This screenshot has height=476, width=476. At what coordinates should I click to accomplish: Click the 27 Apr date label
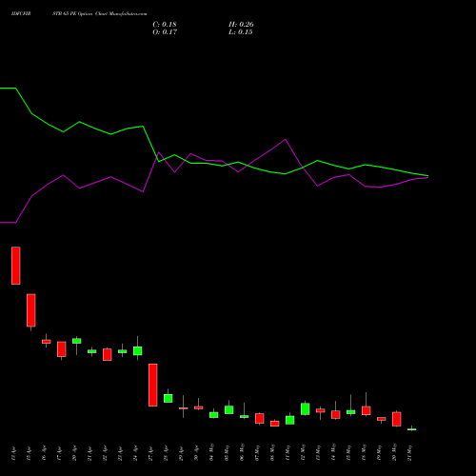[150, 454]
